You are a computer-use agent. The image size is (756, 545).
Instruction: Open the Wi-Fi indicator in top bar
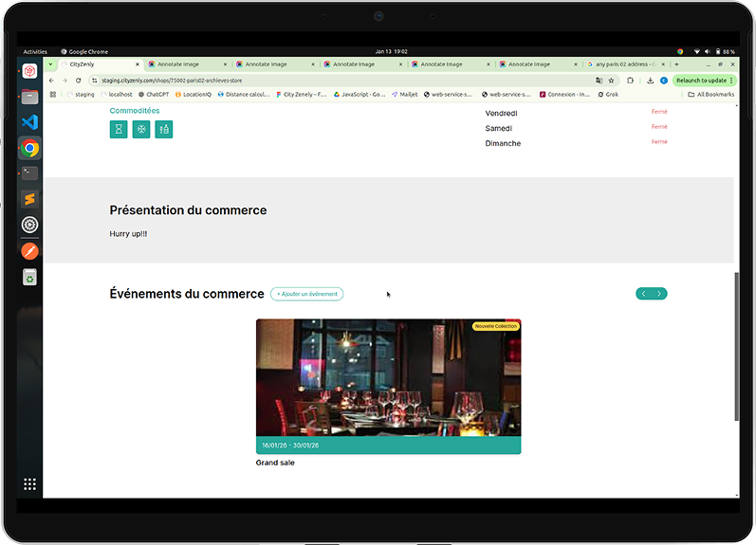point(696,51)
